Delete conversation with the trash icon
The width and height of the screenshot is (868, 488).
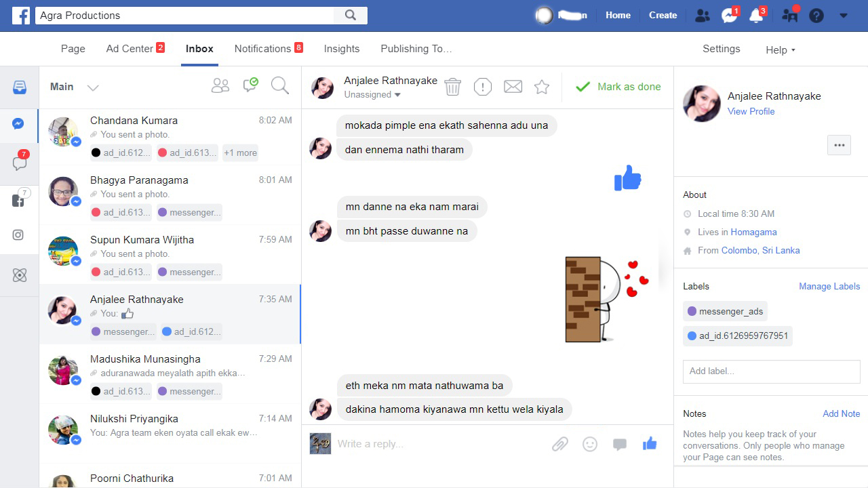tap(452, 87)
